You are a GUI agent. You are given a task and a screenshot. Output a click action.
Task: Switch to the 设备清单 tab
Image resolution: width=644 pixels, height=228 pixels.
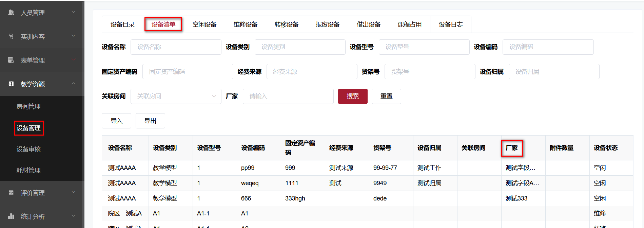click(163, 24)
